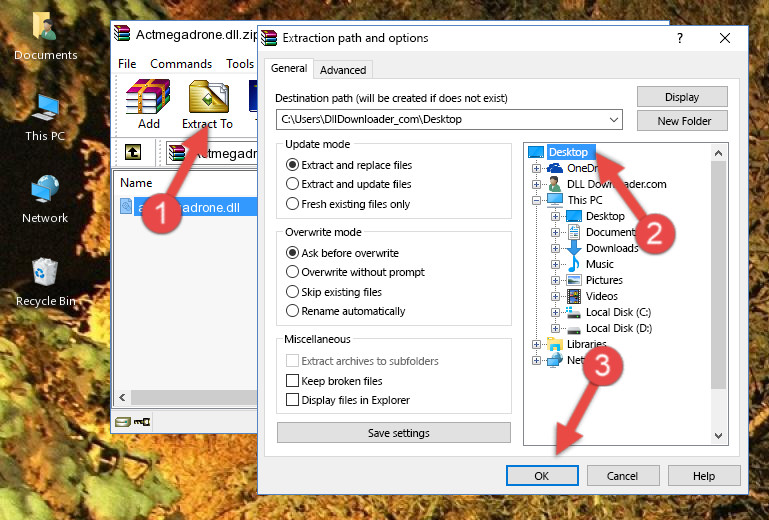Expand Network tree node

pyautogui.click(x=536, y=361)
